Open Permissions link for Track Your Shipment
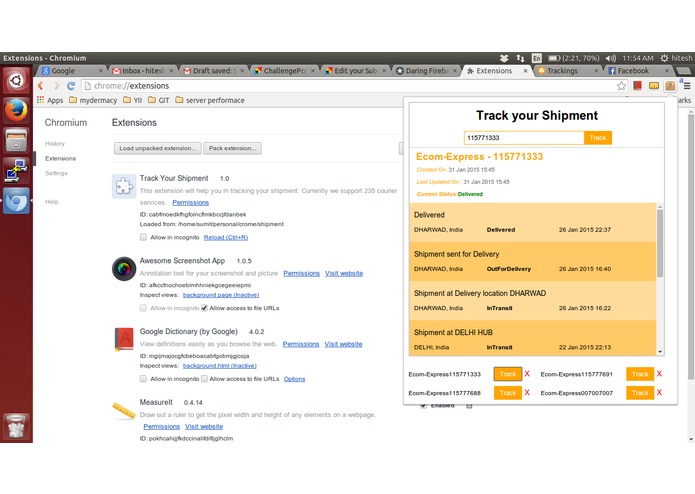Viewport: 695px width, 494px height. (191, 202)
